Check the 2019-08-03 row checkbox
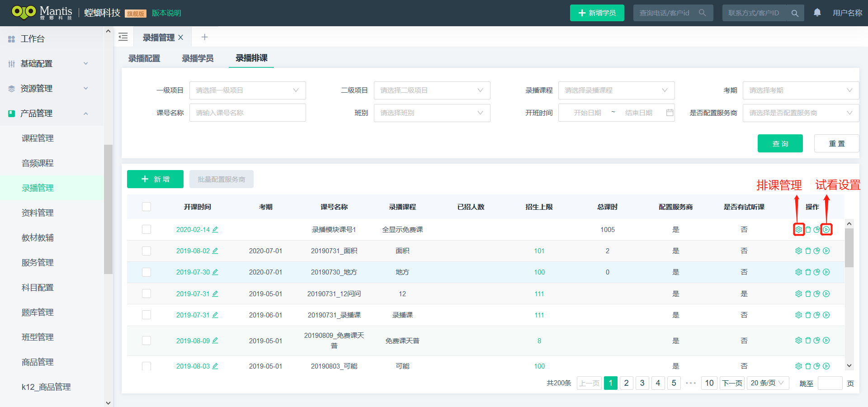This screenshot has height=407, width=868. coord(146,366)
